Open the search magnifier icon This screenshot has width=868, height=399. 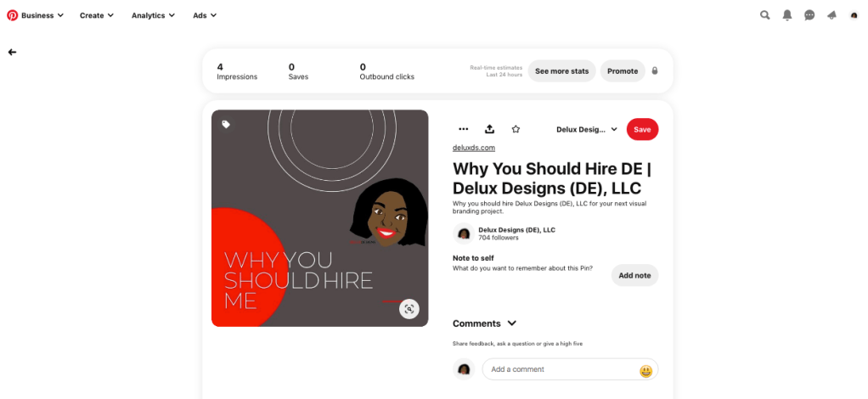[765, 15]
